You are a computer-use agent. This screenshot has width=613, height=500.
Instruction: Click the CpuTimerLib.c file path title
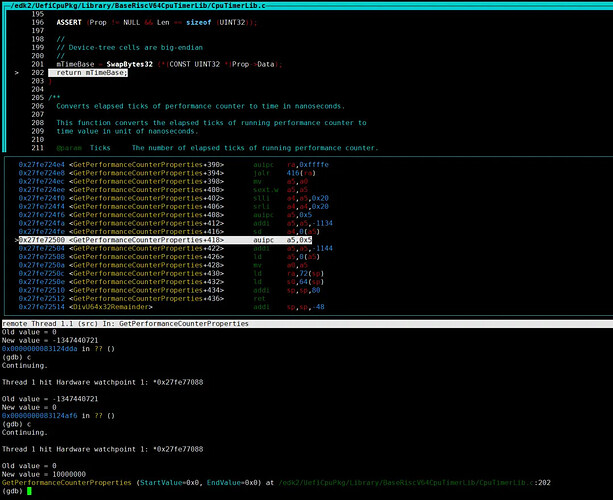click(133, 5)
